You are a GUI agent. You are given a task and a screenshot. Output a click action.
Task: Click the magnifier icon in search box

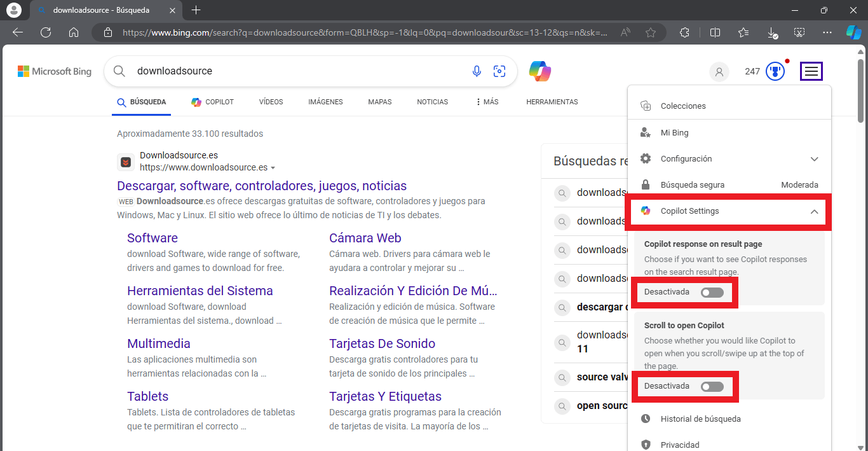(x=119, y=71)
